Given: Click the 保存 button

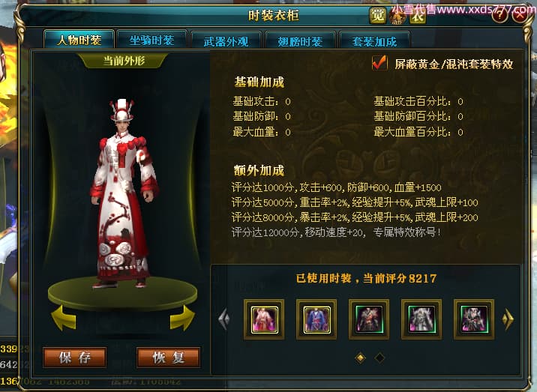Looking at the screenshot, I should coord(75,358).
